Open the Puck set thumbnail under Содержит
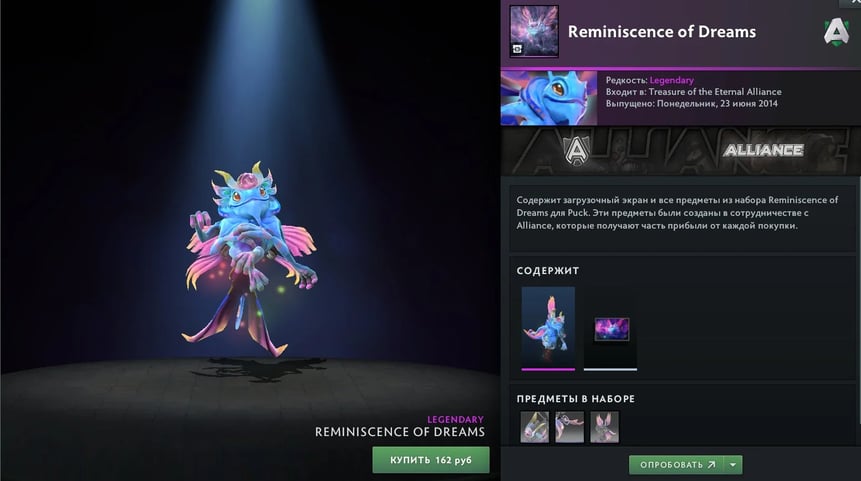This screenshot has height=481, width=861. (548, 328)
